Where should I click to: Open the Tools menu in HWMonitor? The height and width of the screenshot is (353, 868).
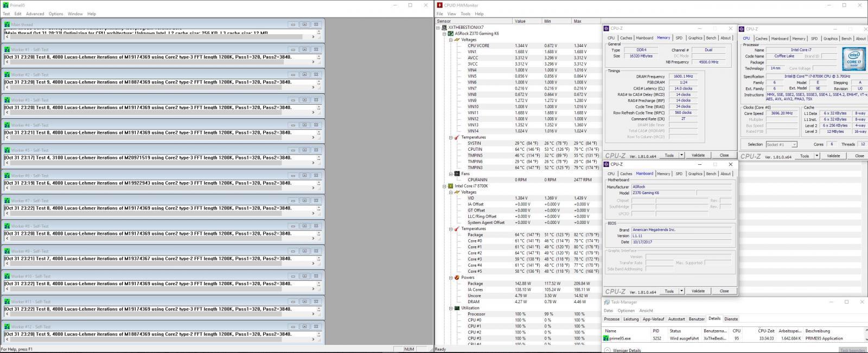click(x=465, y=14)
